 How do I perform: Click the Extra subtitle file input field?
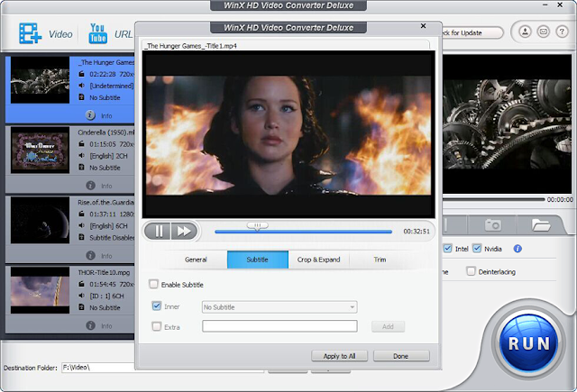pos(279,326)
